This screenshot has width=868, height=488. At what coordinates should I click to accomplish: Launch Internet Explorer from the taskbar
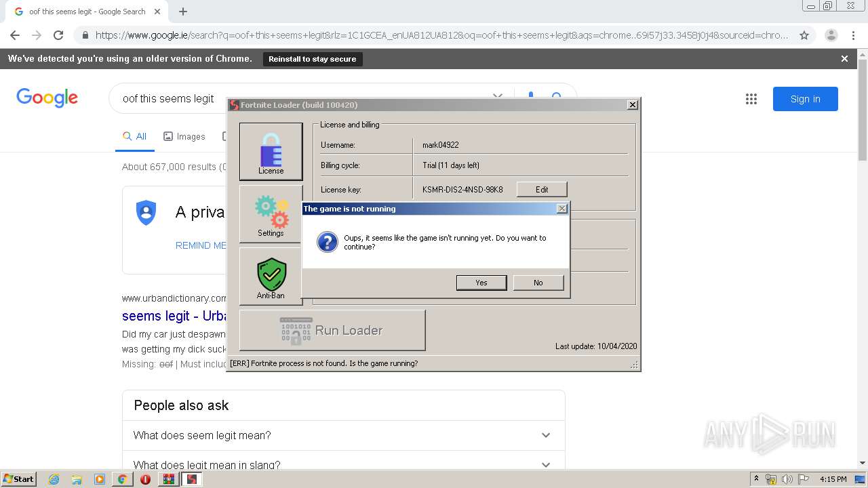54,479
